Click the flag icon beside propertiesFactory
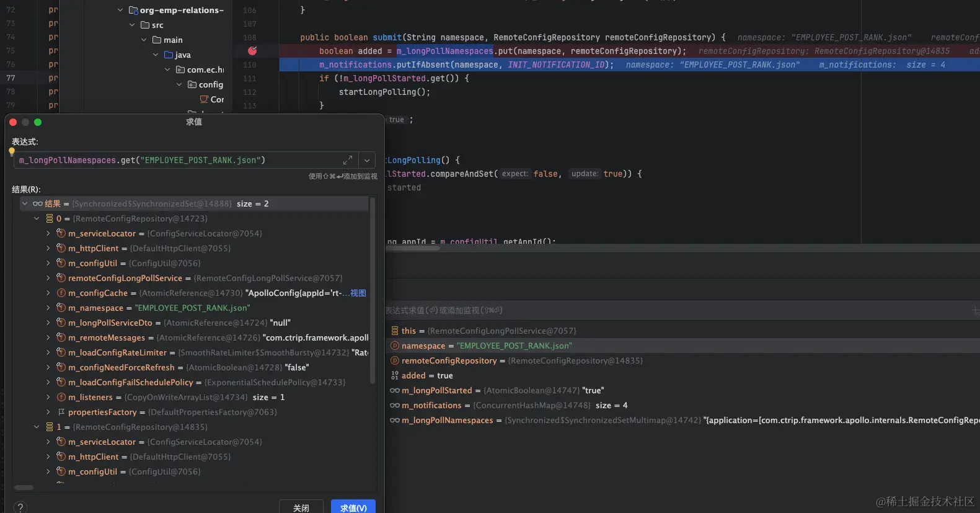The height and width of the screenshot is (513, 980). (x=61, y=412)
